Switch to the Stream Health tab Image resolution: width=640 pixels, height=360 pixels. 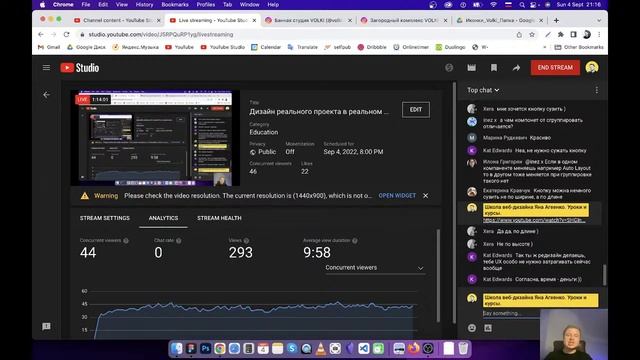pos(219,218)
